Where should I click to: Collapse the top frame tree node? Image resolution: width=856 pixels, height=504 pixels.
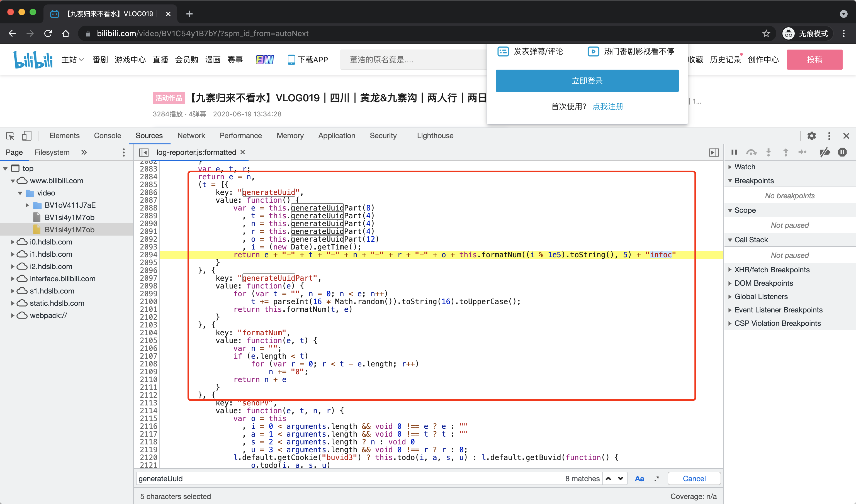click(6, 168)
